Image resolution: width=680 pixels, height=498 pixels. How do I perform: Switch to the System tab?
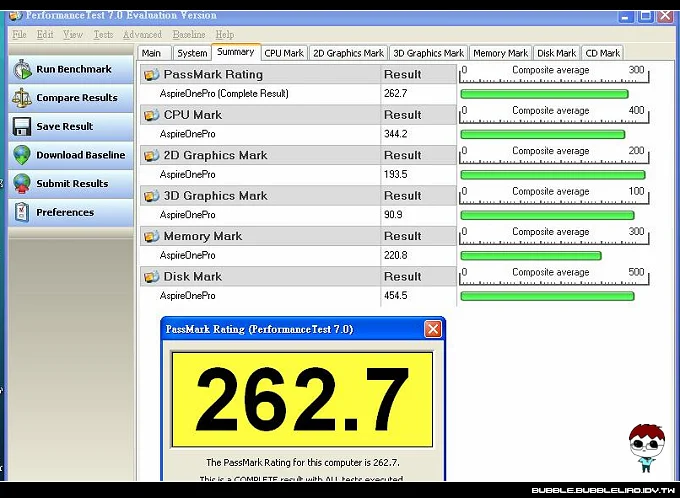192,53
